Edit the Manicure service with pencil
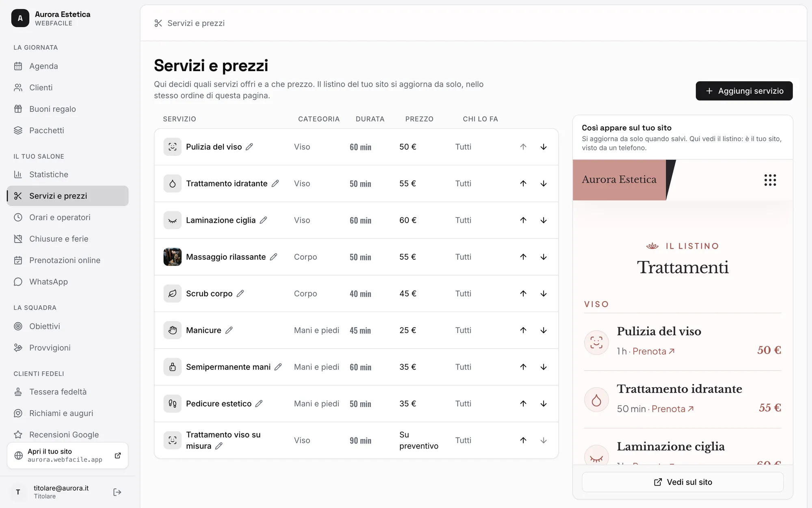The image size is (812, 508). pos(229,330)
